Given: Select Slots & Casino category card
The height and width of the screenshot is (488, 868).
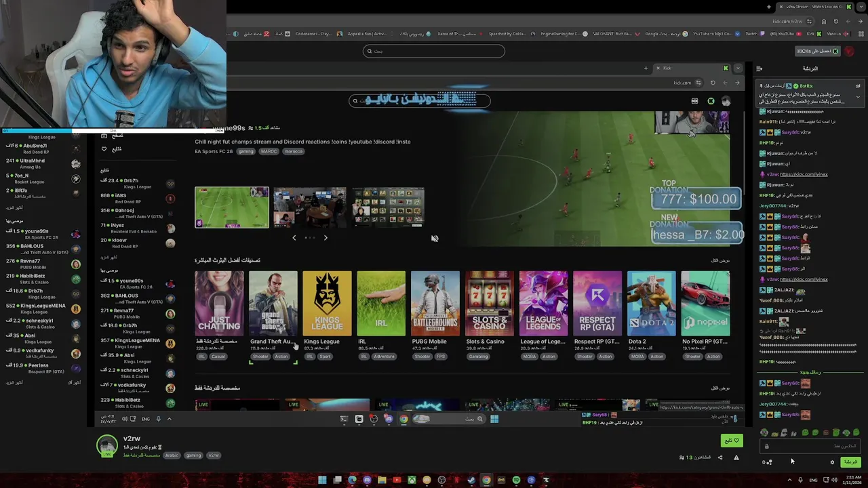Looking at the screenshot, I should point(490,304).
